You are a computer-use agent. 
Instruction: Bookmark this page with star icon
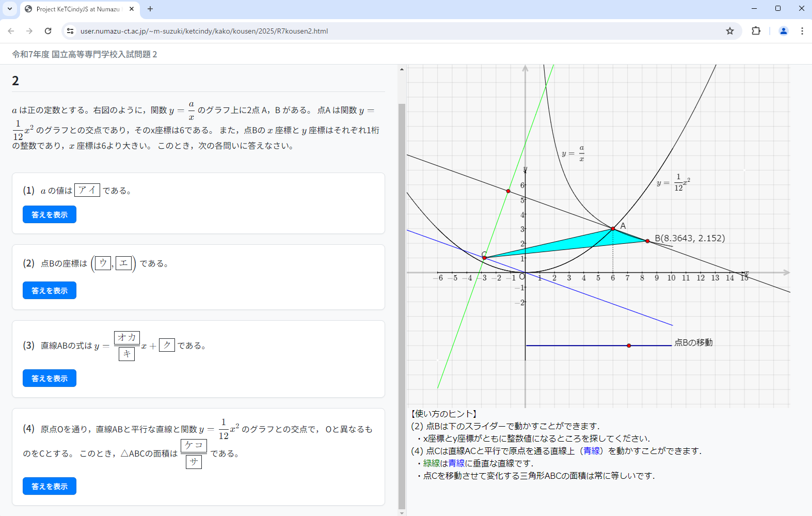click(x=729, y=31)
